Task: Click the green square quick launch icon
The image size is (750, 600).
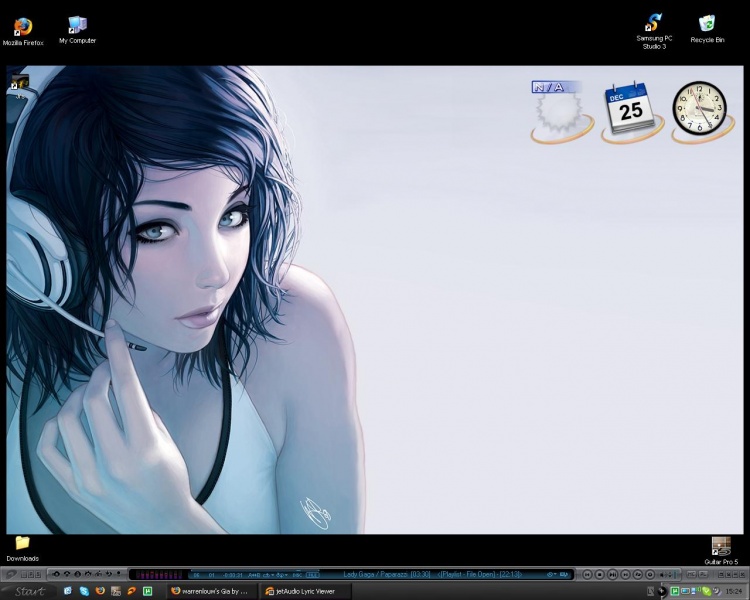Action: tap(147, 591)
